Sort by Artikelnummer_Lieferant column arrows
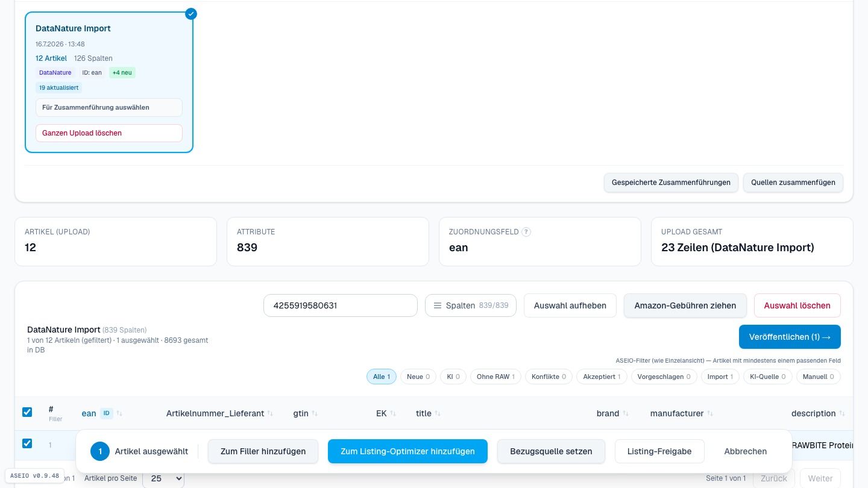Image resolution: width=868 pixels, height=488 pixels. tap(270, 413)
